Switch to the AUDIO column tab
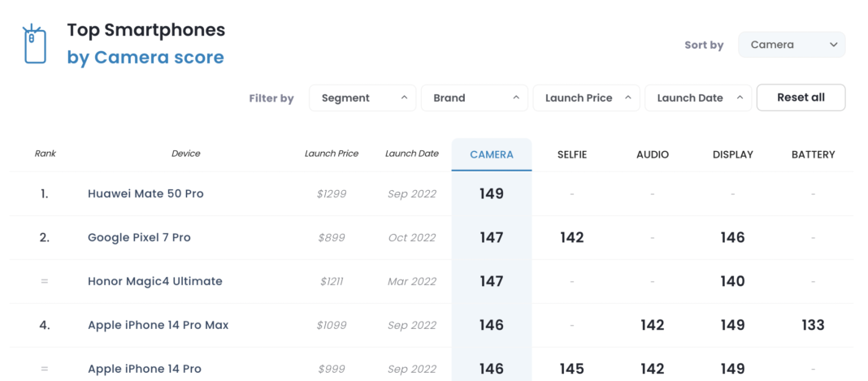The height and width of the screenshot is (381, 868). point(652,154)
